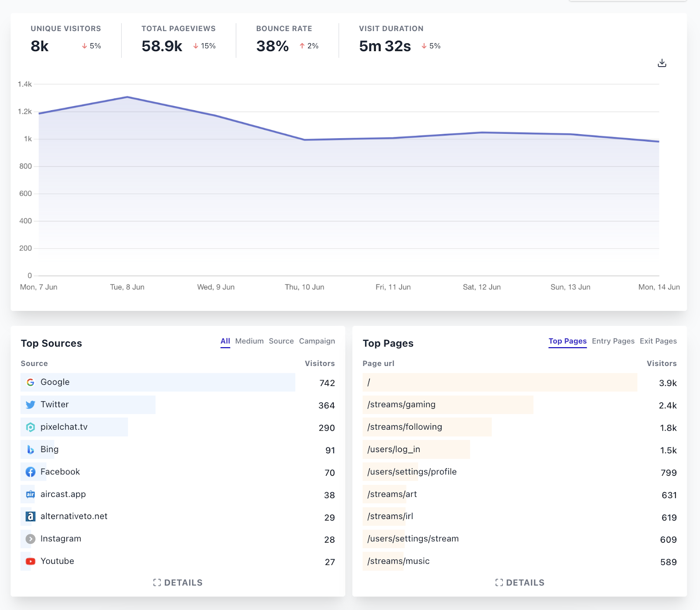
Task: Open DETAILS under Top Pages
Action: 520,582
